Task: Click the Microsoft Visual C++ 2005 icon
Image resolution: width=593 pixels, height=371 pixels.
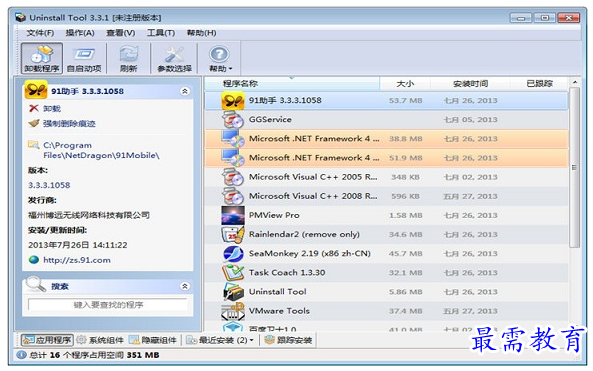Action: click(x=233, y=177)
